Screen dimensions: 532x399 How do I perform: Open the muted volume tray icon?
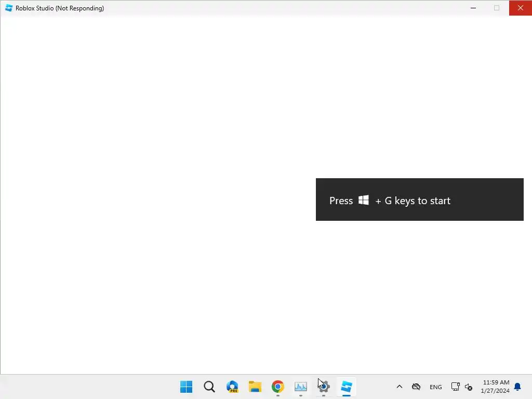pos(469,387)
